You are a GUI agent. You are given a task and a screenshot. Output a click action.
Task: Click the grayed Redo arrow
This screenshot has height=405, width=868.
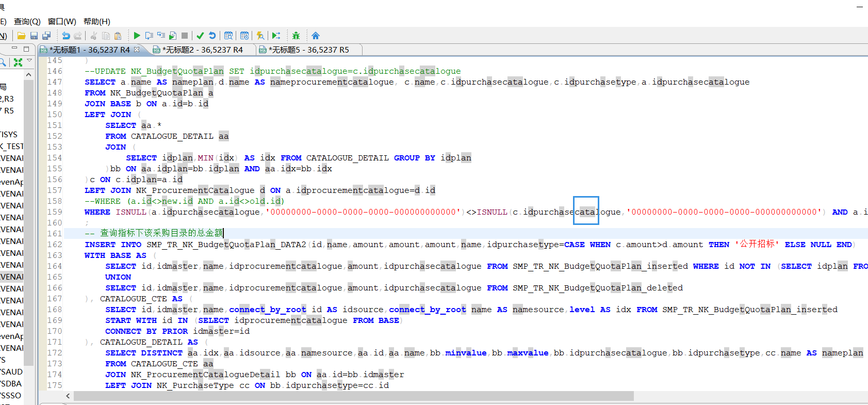[78, 36]
